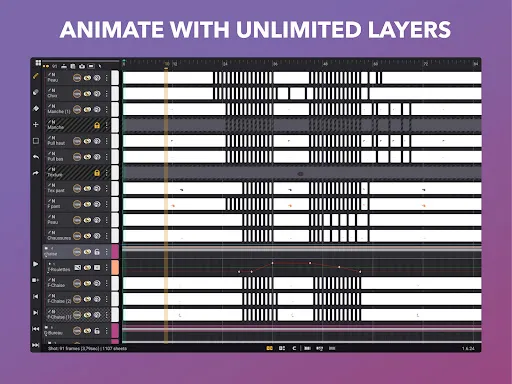Image resolution: width=512 pixels, height=384 pixels.
Task: Click the document icon in the layer toolbar
Action: 73,66
